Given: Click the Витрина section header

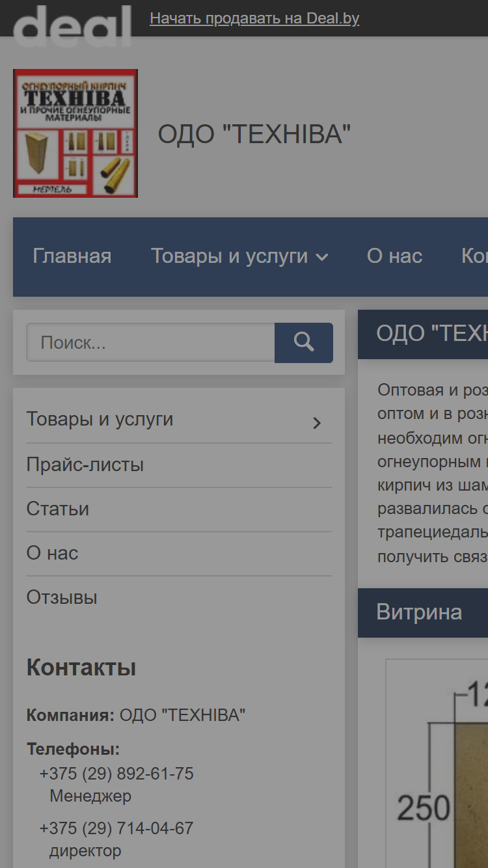Looking at the screenshot, I should tap(423, 613).
